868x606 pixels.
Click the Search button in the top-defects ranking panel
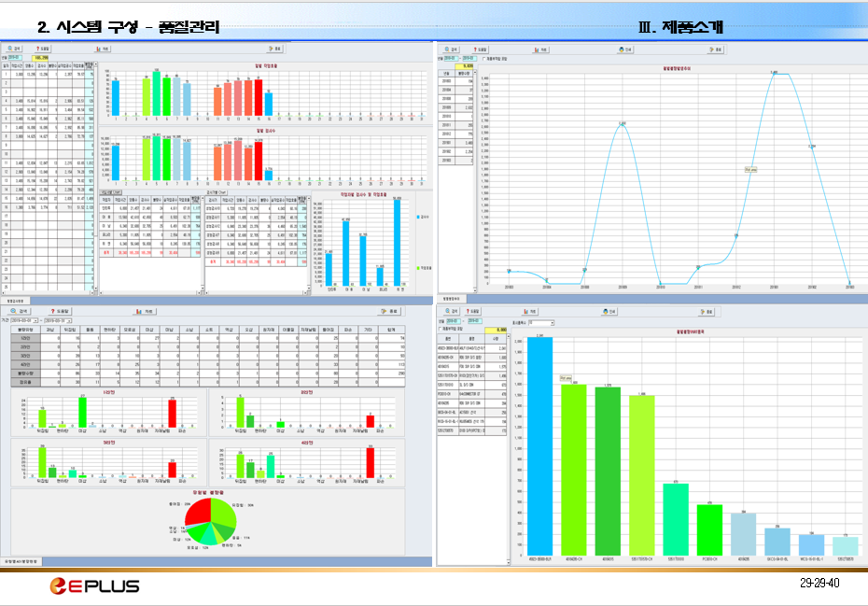452,311
